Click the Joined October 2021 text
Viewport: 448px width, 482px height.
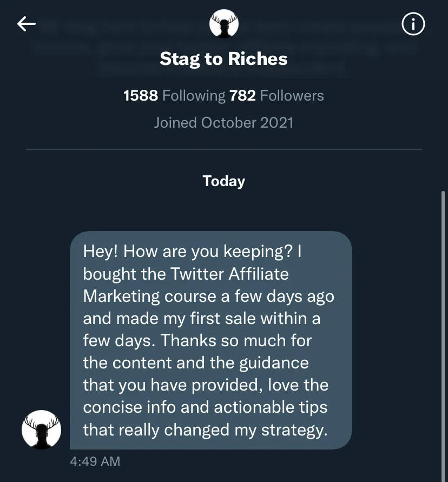pyautogui.click(x=223, y=122)
